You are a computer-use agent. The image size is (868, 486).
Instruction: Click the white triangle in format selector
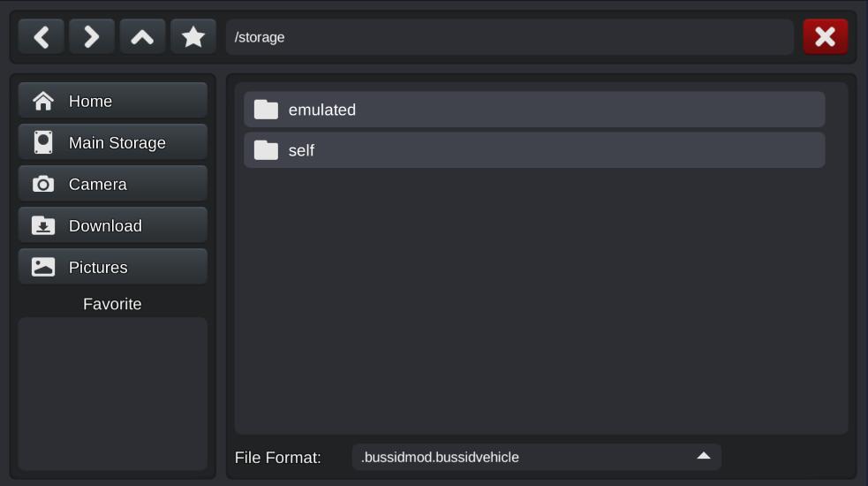click(x=704, y=456)
